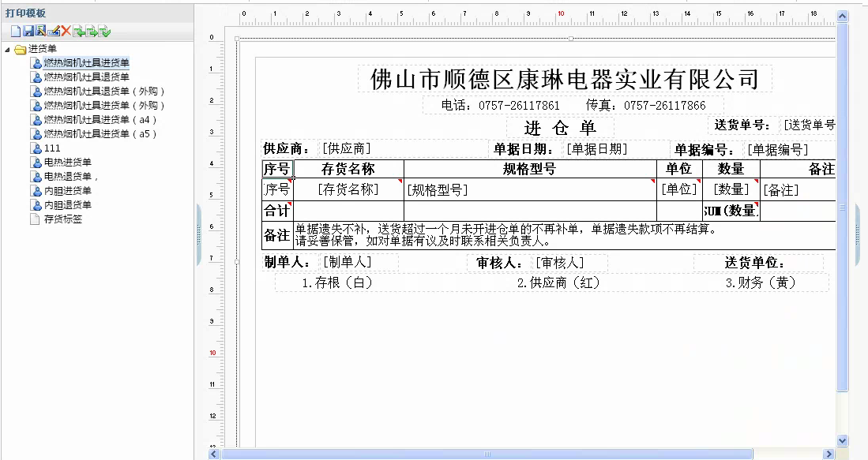Select the 3.财务（黄） footer text

pos(761,282)
